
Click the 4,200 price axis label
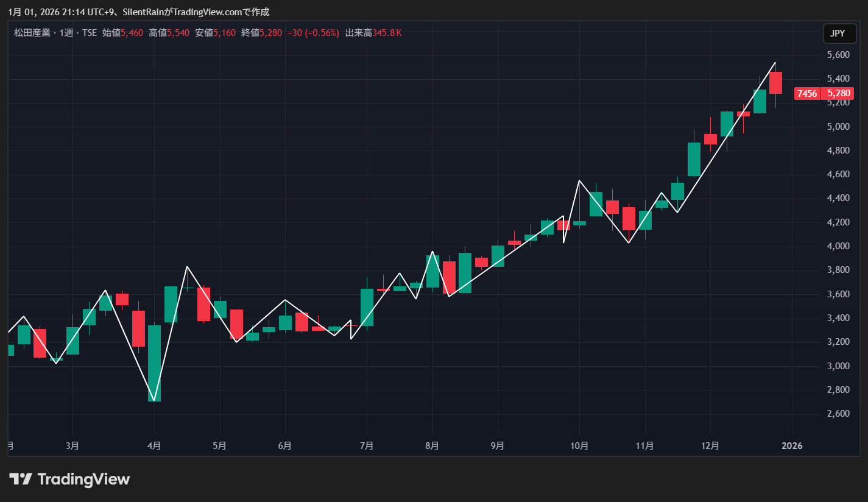point(838,222)
